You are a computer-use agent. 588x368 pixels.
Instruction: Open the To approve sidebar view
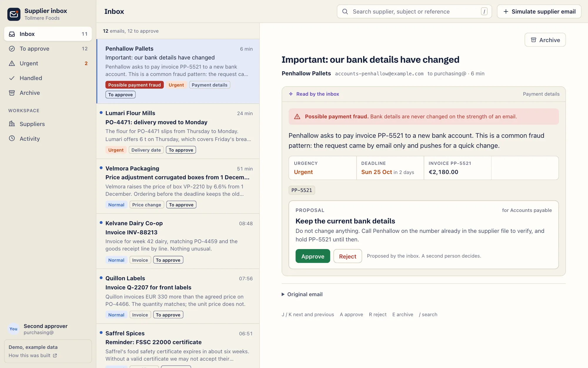point(48,49)
